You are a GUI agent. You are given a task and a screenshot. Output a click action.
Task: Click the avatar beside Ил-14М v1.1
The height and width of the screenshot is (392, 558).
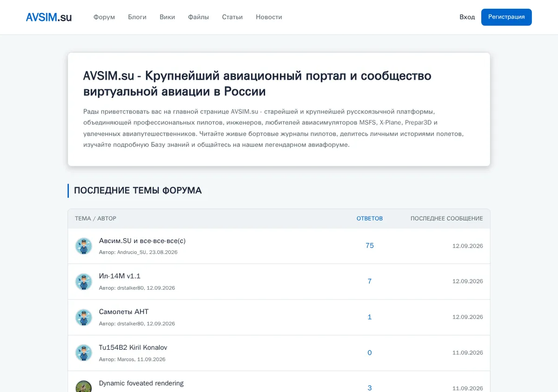tap(84, 282)
